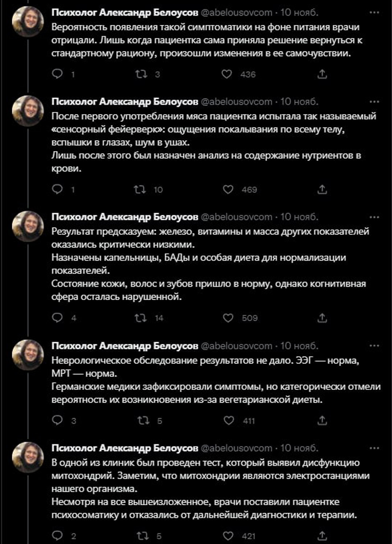Like the tweet with 509 likes
The height and width of the screenshot is (544, 392).
228,318
